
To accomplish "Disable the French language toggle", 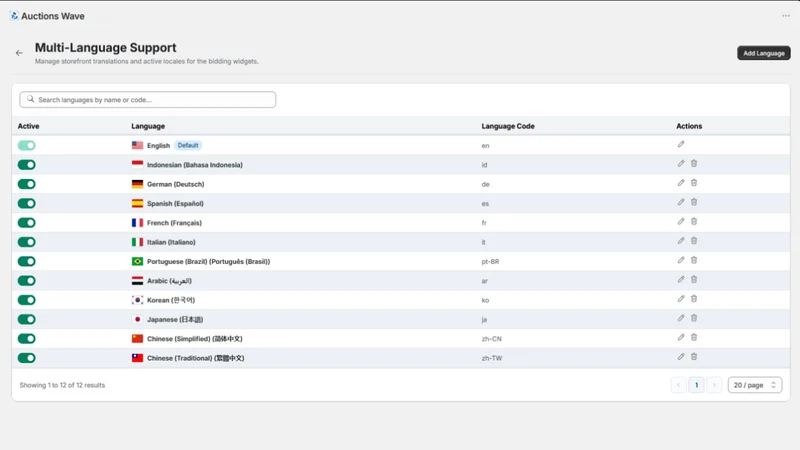I will [27, 223].
